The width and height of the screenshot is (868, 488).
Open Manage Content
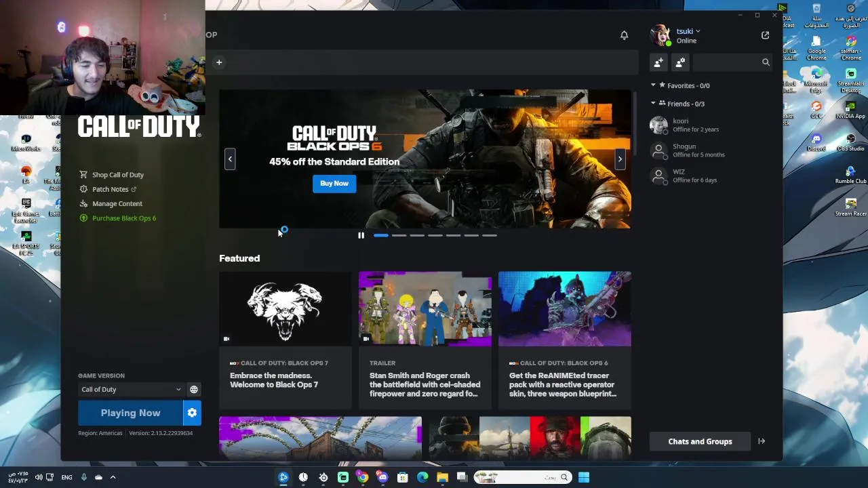tap(111, 203)
